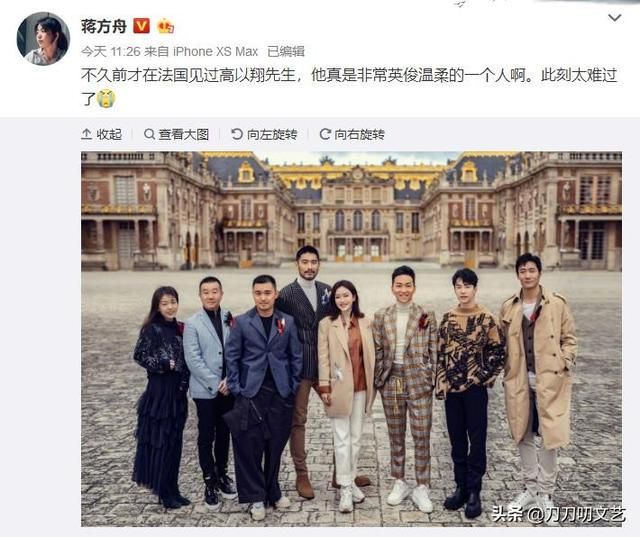The height and width of the screenshot is (537, 640).
Task: Click the rotate right arrow icon
Action: [325, 134]
